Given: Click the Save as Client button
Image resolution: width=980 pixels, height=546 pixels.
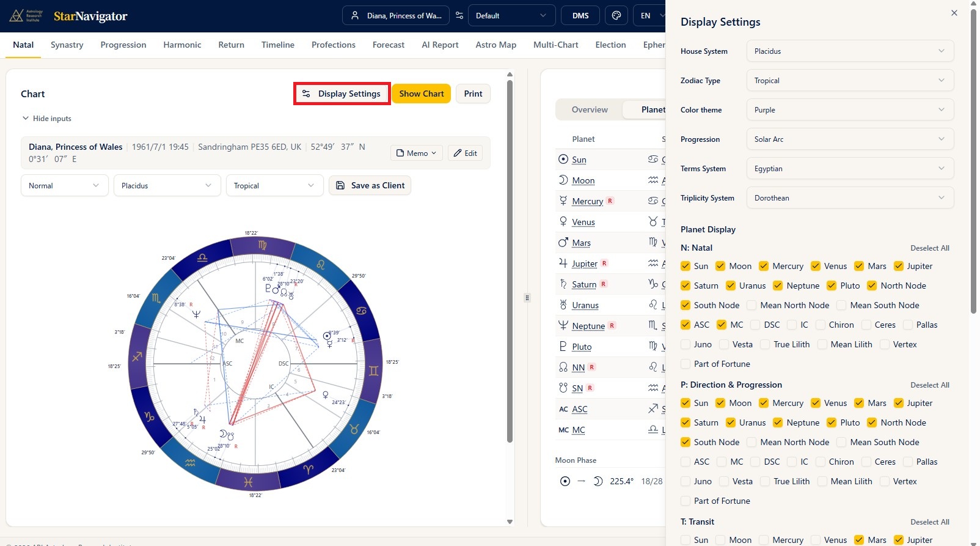Looking at the screenshot, I should point(370,185).
